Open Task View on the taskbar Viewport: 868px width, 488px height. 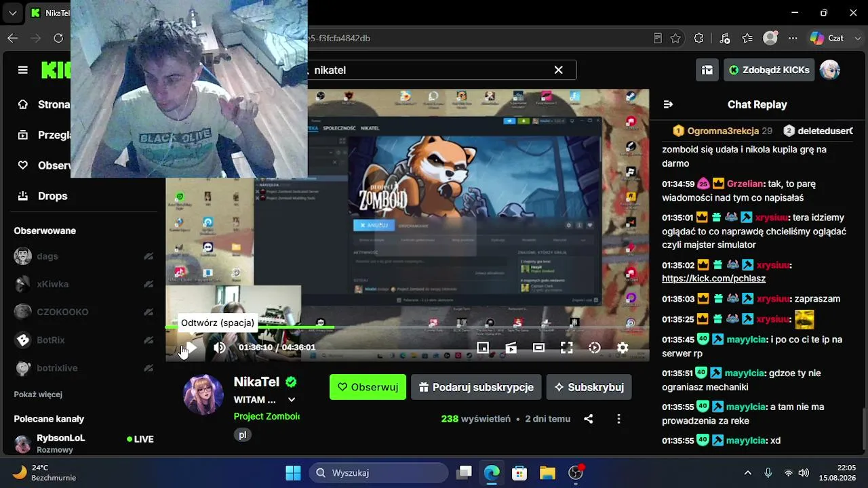pyautogui.click(x=464, y=472)
